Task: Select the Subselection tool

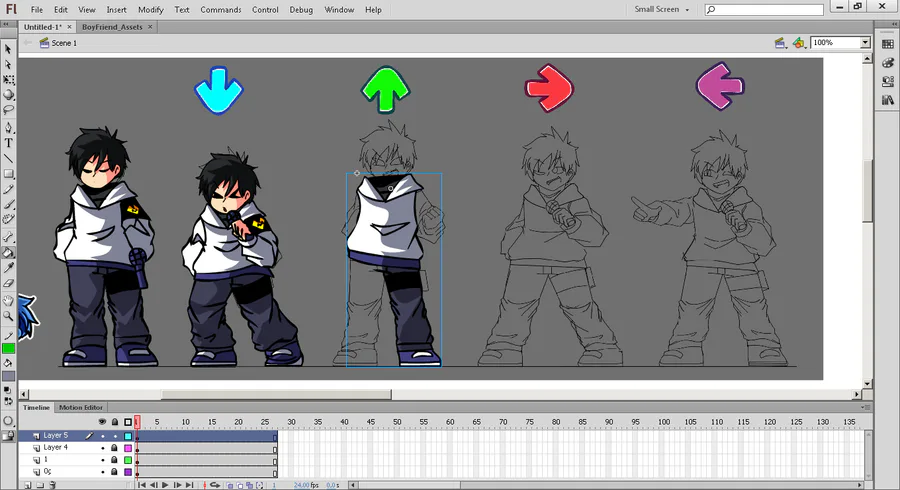Action: click(x=8, y=64)
